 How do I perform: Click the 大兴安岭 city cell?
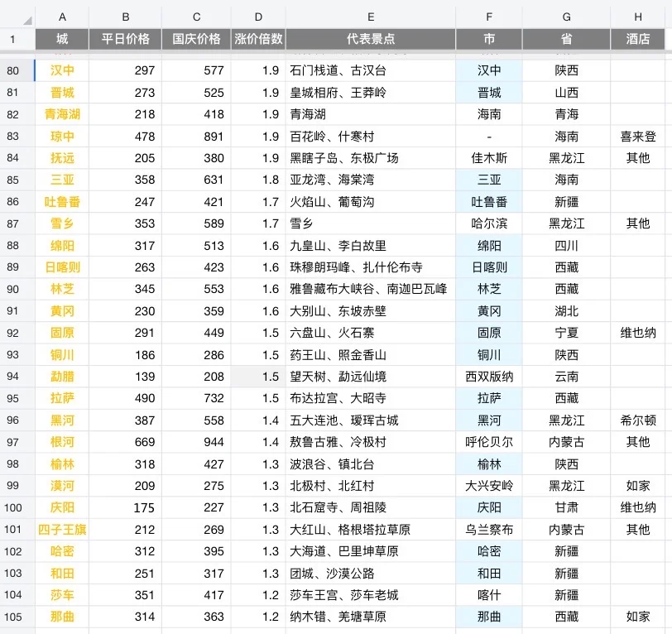pyautogui.click(x=489, y=486)
